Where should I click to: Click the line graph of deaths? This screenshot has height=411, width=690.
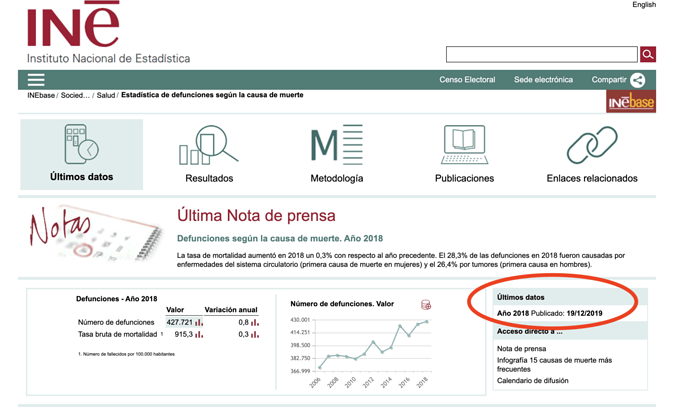[x=373, y=345]
